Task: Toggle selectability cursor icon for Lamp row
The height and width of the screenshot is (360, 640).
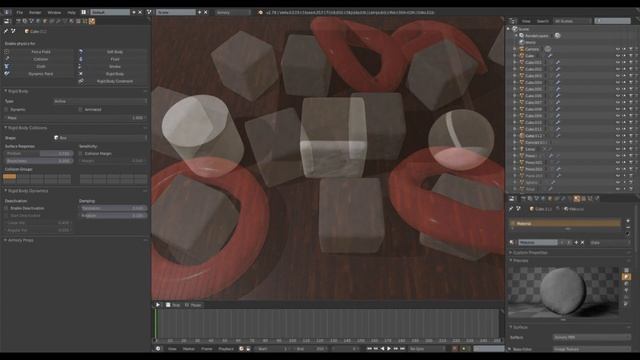Action: pos(624,149)
